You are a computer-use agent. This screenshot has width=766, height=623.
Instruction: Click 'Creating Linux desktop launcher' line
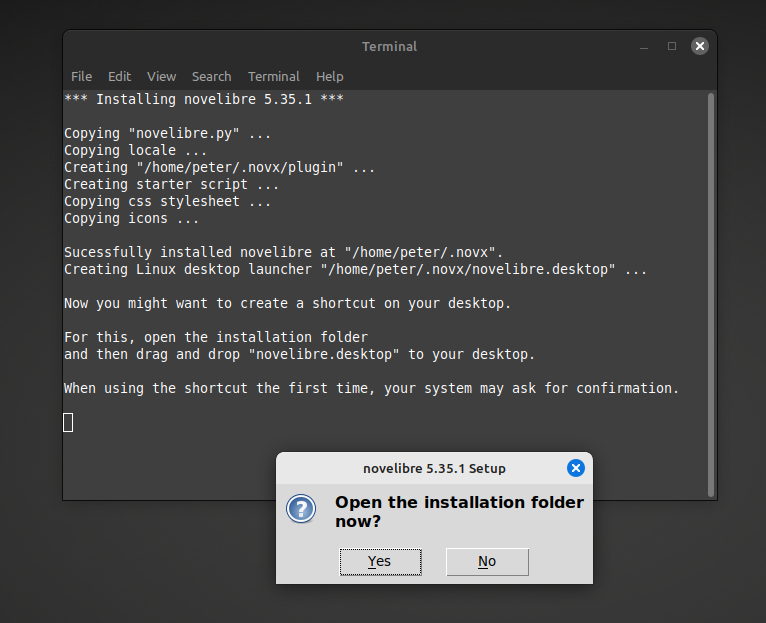[355, 269]
